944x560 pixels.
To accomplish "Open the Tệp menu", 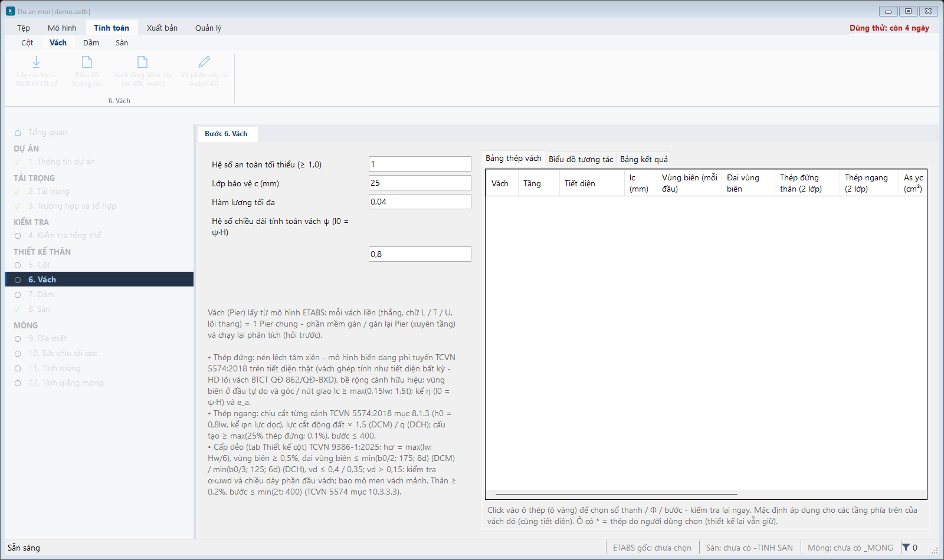I will pyautogui.click(x=24, y=28).
